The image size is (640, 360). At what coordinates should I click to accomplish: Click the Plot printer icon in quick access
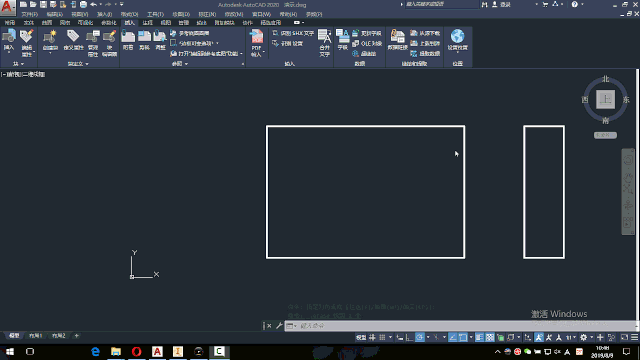pyautogui.click(x=83, y=4)
